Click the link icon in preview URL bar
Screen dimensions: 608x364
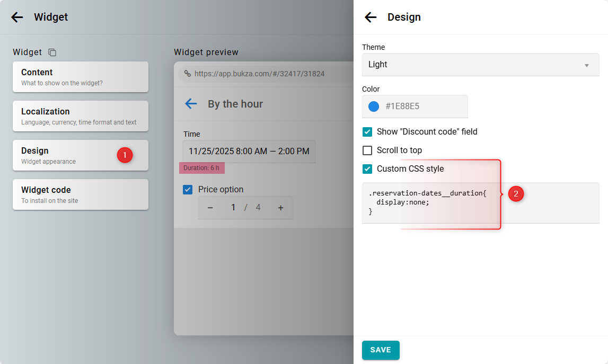(187, 74)
